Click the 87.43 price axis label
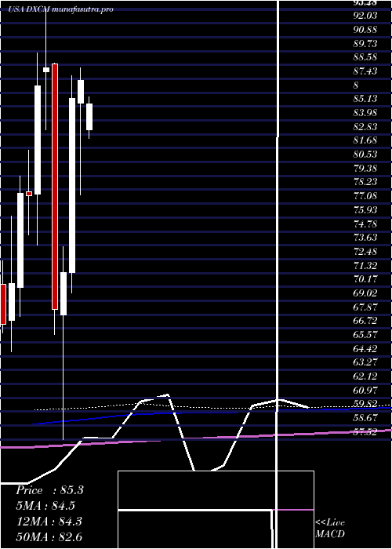Screen dimensions: 392x549 point(365,71)
